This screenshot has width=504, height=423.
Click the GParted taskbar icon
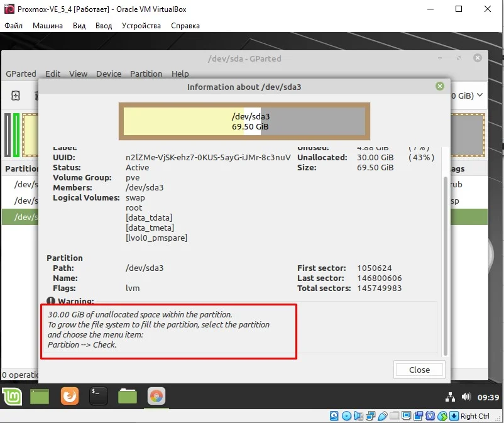(x=156, y=396)
